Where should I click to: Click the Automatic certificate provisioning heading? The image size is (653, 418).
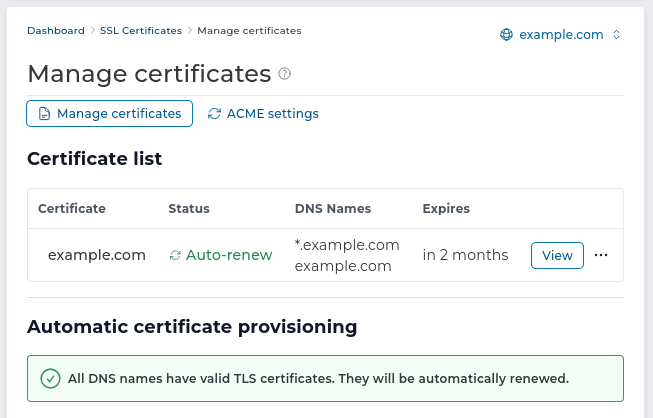[x=192, y=327]
